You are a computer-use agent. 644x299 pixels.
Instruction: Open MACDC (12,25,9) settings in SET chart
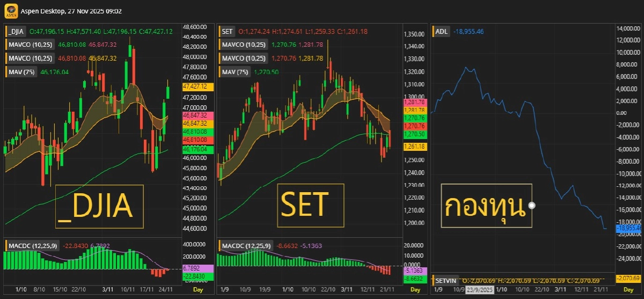pos(245,246)
